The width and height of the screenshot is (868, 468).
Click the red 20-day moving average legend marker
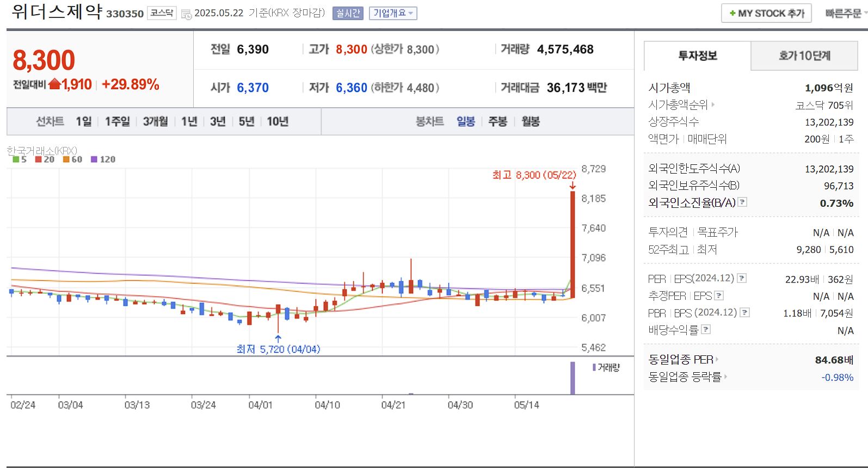[x=38, y=159]
